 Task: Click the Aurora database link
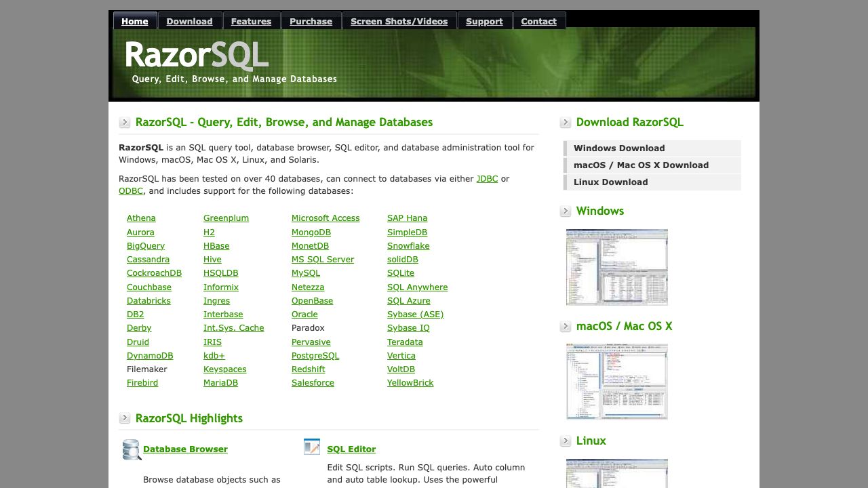140,232
